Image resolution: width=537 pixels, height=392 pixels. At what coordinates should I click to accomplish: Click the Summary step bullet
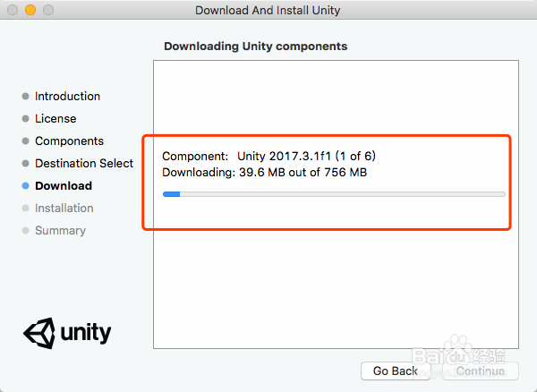(x=25, y=230)
